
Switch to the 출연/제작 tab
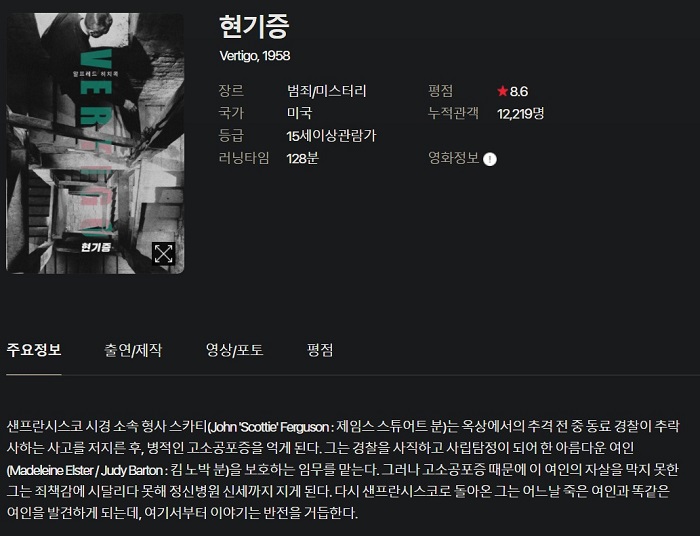[x=133, y=349]
